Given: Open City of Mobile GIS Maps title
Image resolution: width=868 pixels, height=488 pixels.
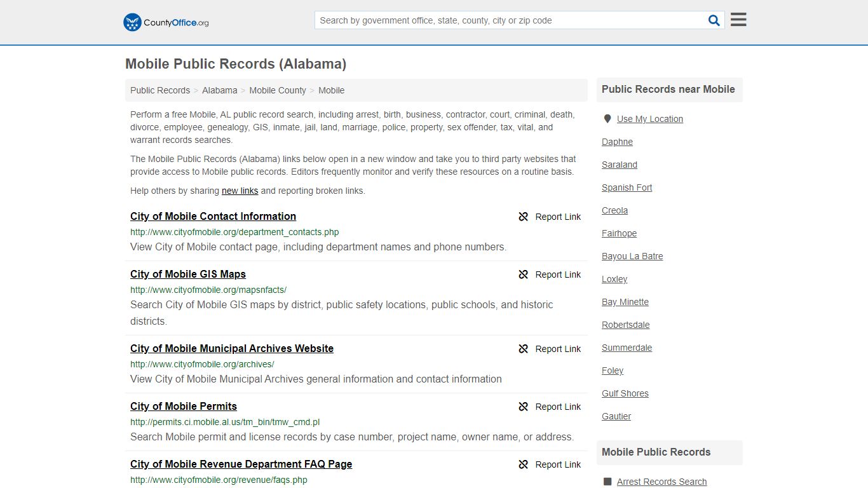Looking at the screenshot, I should [x=188, y=274].
